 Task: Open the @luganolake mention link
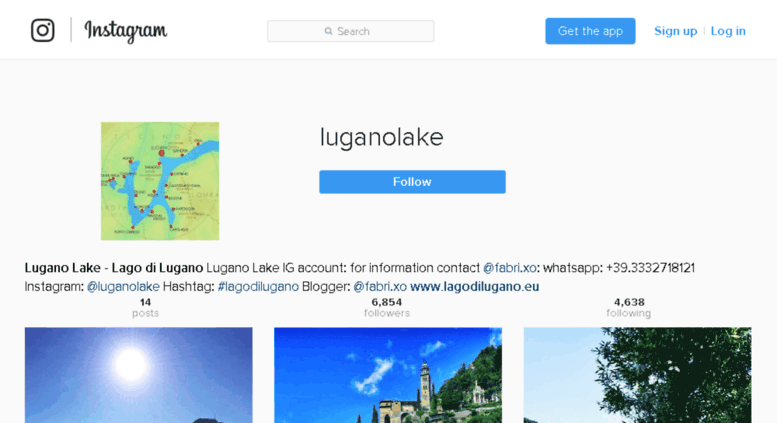[x=123, y=287]
